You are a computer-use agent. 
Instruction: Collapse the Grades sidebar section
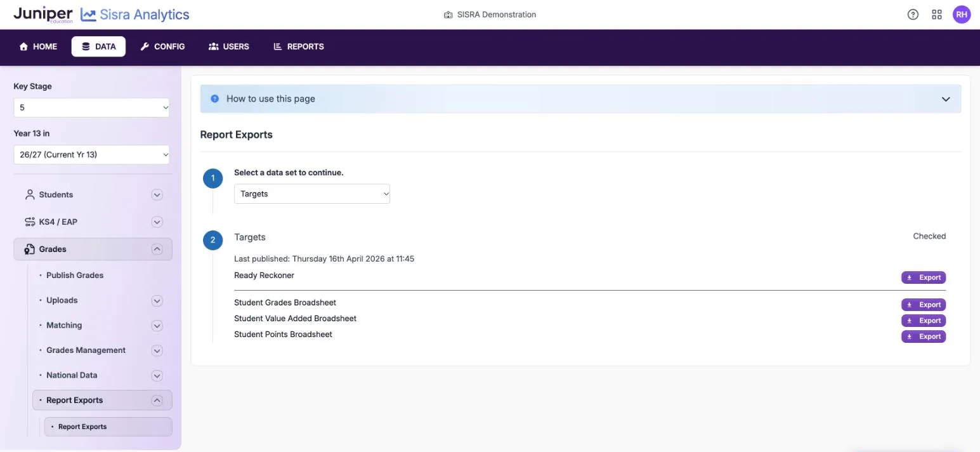click(x=157, y=249)
